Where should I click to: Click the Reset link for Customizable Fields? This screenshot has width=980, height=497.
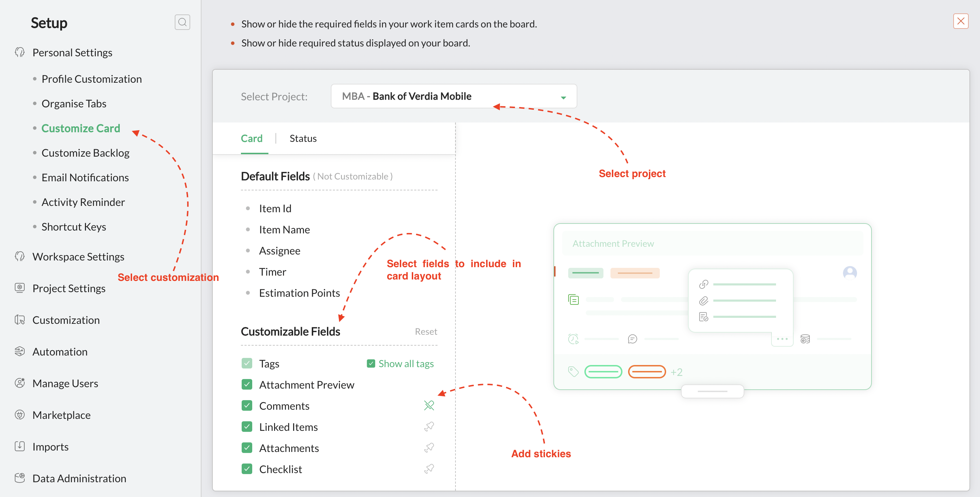click(x=426, y=332)
